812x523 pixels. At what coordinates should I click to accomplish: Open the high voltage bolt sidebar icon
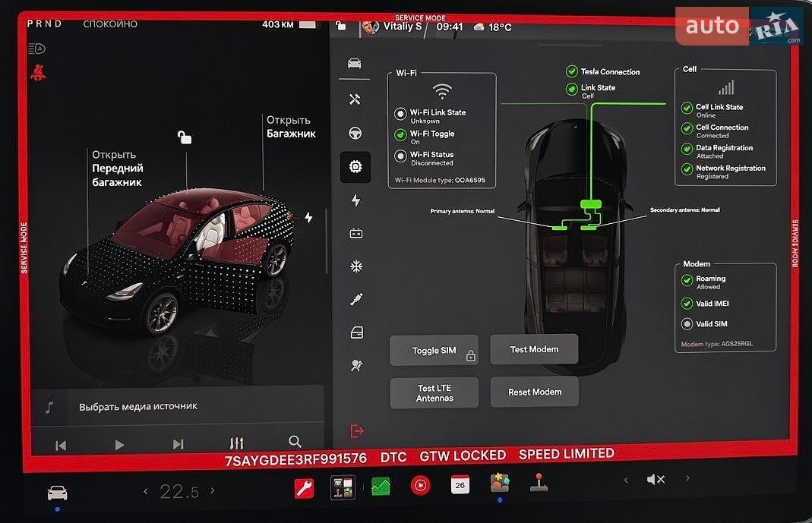(x=355, y=200)
